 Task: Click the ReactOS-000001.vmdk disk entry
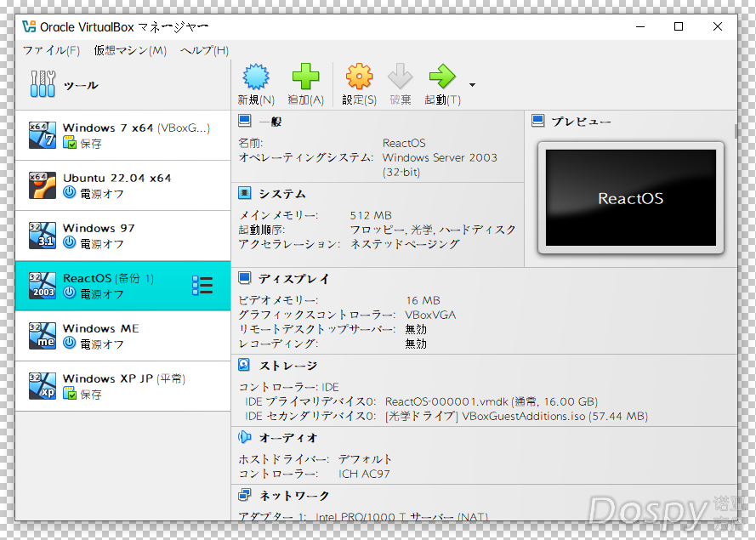pyautogui.click(x=492, y=401)
